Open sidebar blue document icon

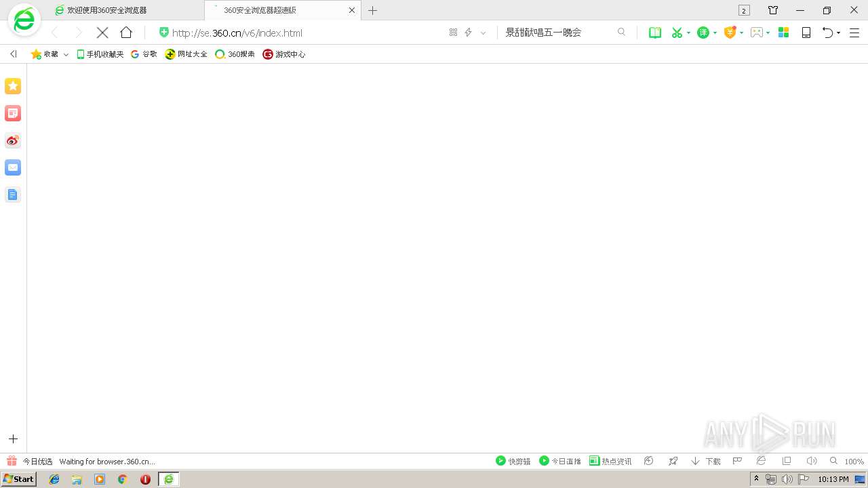click(x=13, y=195)
